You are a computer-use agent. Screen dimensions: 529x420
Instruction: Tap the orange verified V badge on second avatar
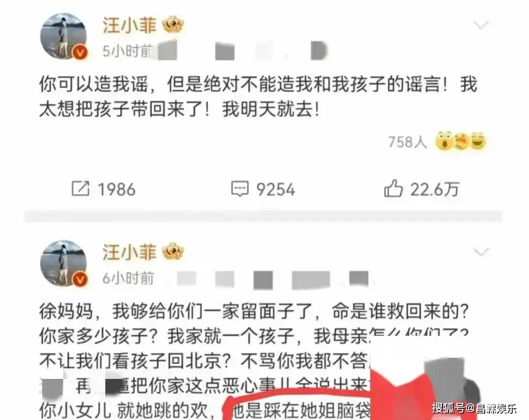[x=80, y=280]
